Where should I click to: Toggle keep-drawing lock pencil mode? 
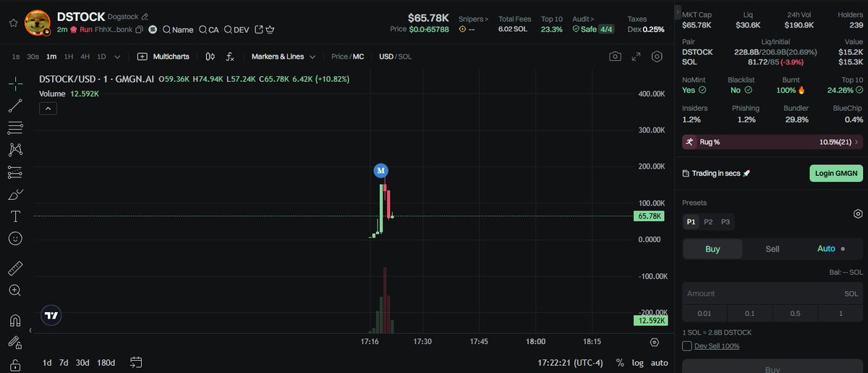coord(15,343)
